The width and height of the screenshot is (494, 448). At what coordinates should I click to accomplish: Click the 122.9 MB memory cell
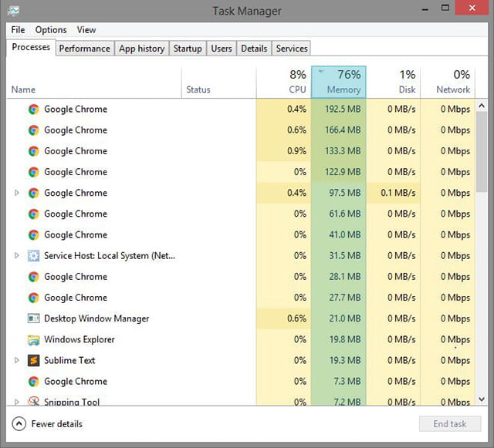click(339, 172)
